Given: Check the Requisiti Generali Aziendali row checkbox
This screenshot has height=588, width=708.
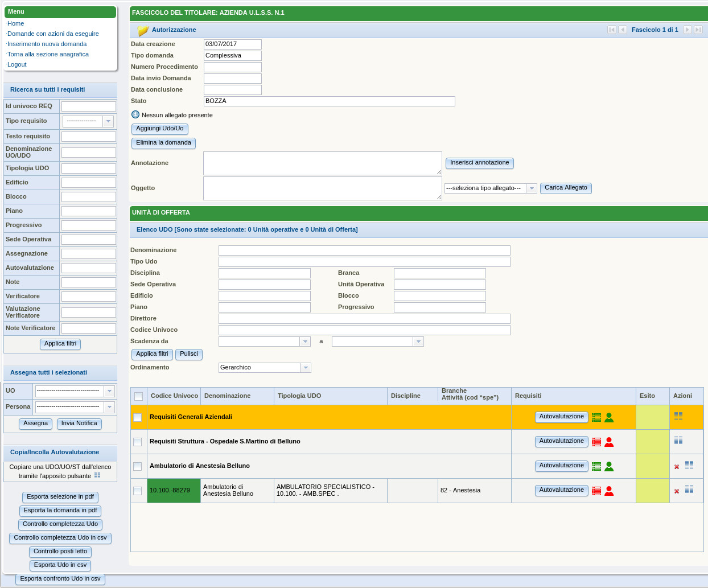Looking at the screenshot, I should point(138,417).
